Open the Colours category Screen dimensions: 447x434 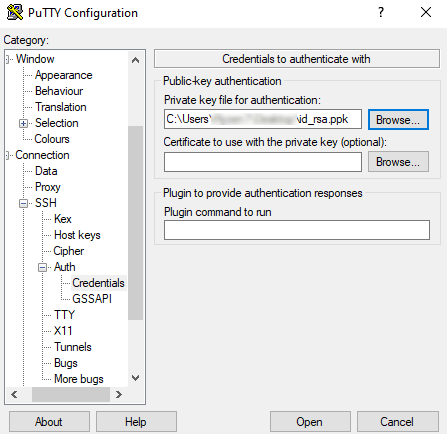click(52, 139)
